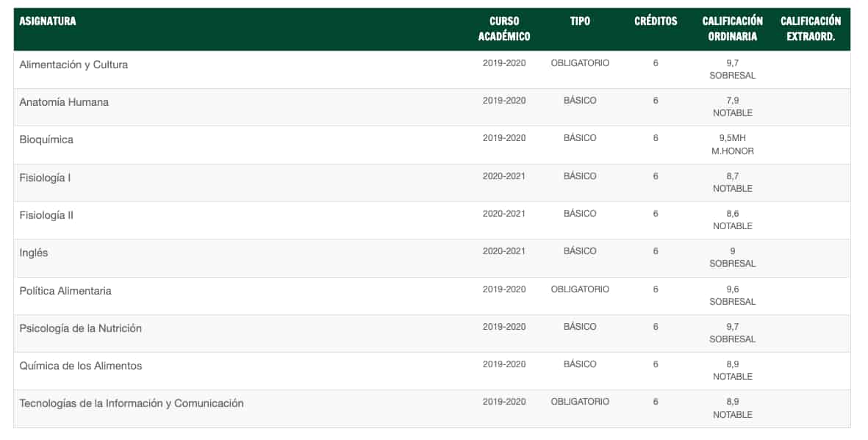Click the CURSO ACADÉMICO column header
The image size is (868, 440).
click(503, 29)
